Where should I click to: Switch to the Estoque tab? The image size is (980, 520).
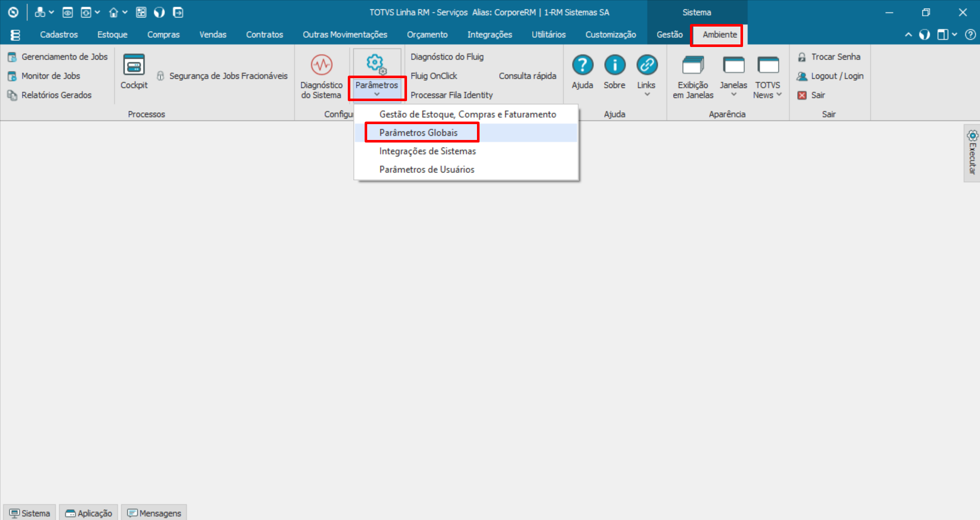tap(112, 35)
